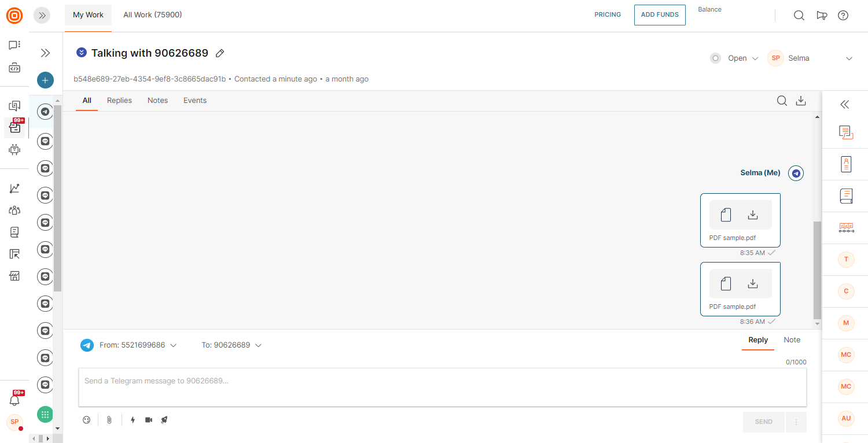Screen dimensions: 868x443
Task: Open the notifications bell
Action: pyautogui.click(x=14, y=400)
